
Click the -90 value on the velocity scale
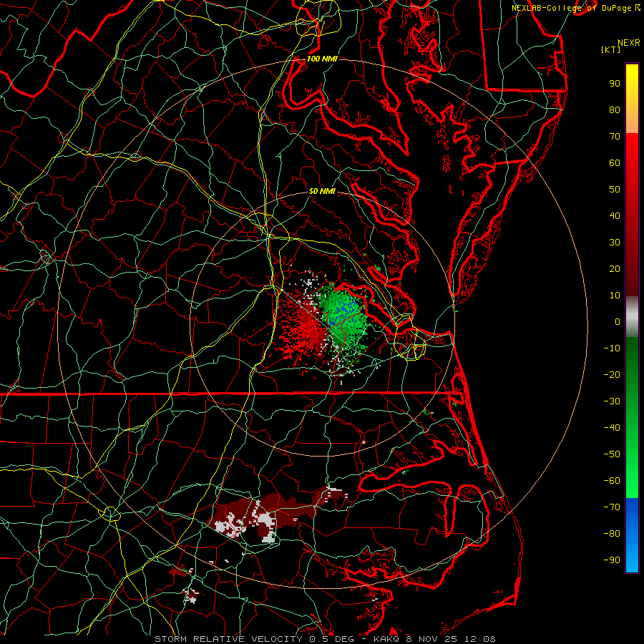(612, 560)
